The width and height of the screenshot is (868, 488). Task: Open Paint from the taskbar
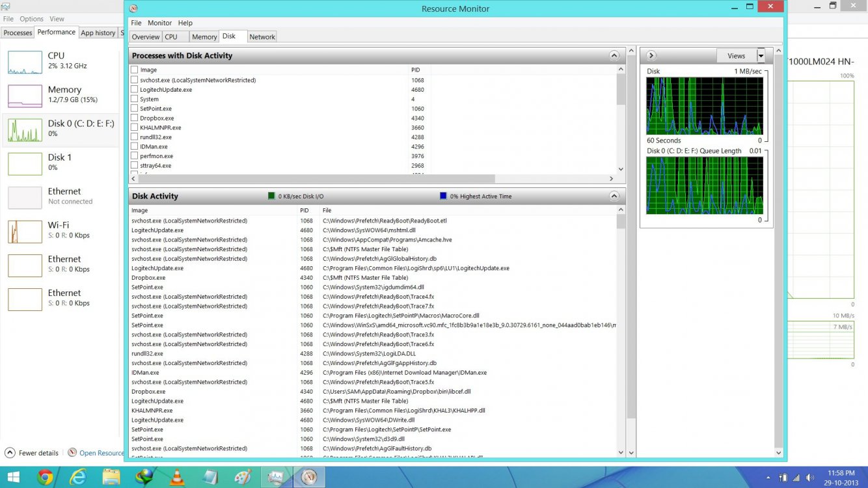pyautogui.click(x=243, y=477)
